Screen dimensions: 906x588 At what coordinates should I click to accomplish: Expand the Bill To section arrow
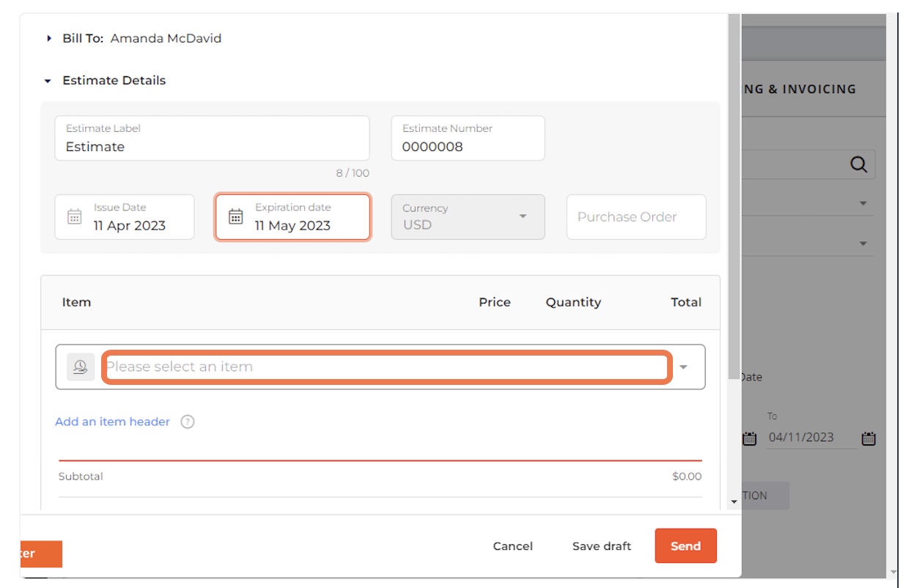tap(48, 38)
